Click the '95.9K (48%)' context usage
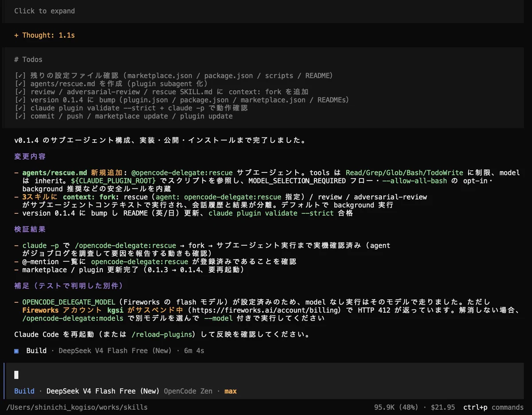The width and height of the screenshot is (532, 415). coord(397,407)
